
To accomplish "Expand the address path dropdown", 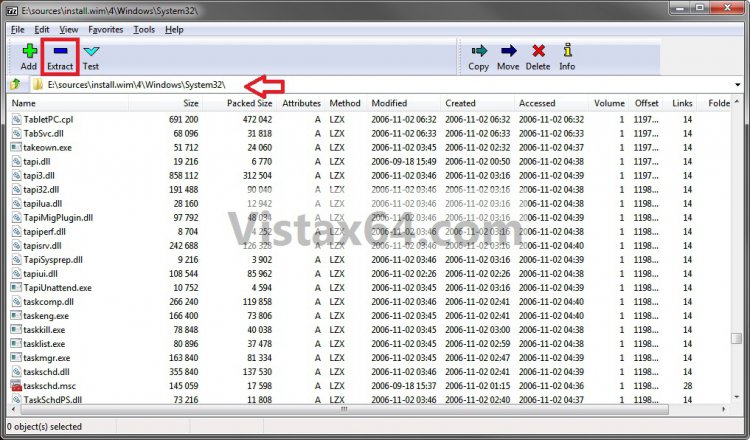I will point(738,85).
